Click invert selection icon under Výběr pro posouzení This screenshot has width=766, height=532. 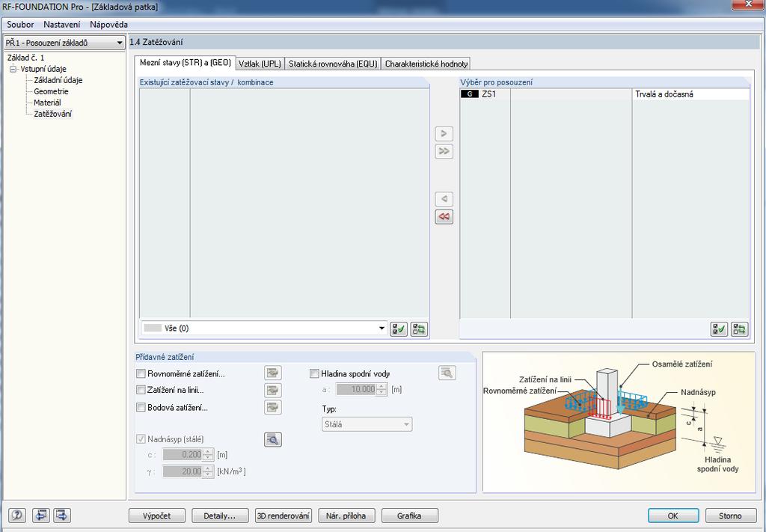click(739, 328)
